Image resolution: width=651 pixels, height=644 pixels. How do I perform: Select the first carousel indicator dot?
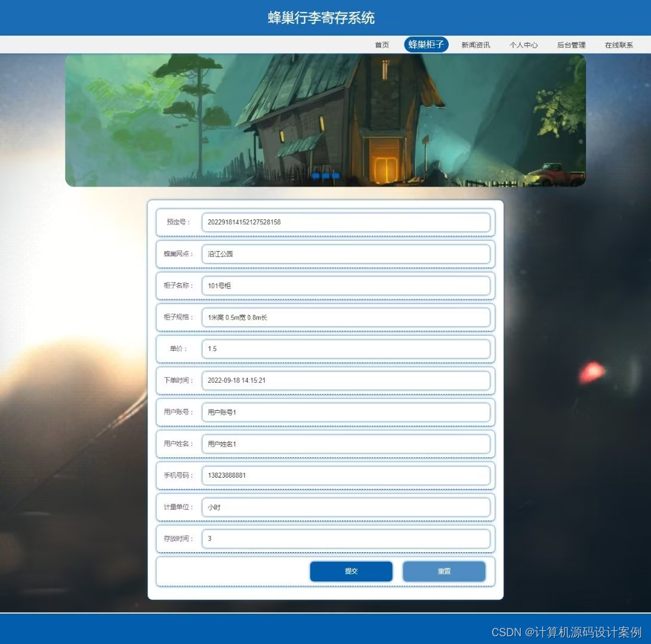316,176
